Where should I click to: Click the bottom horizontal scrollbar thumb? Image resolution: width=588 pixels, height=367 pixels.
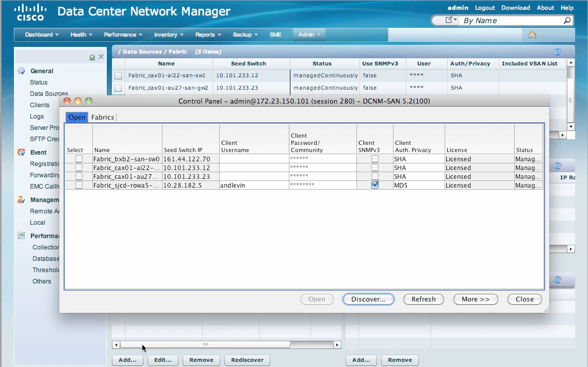tap(205, 344)
